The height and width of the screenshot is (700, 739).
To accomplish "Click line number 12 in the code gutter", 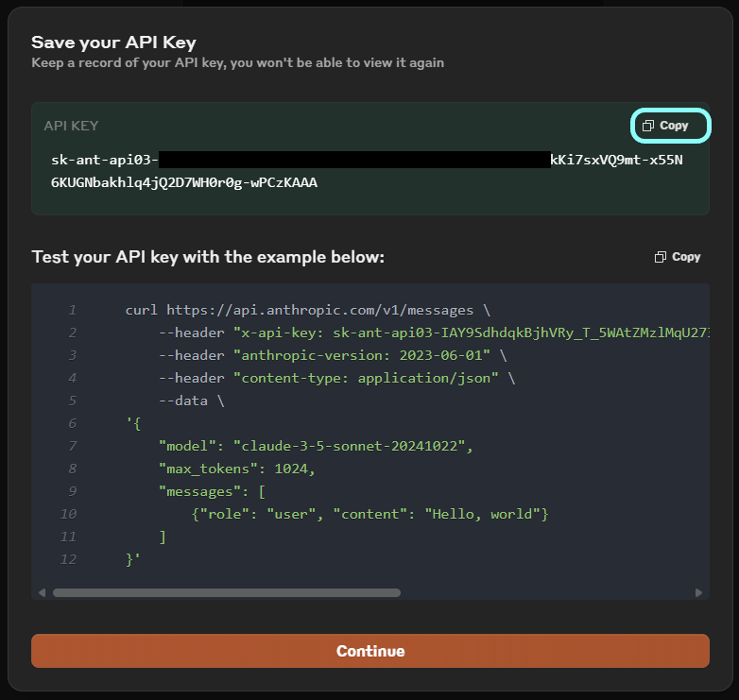I will click(68, 559).
